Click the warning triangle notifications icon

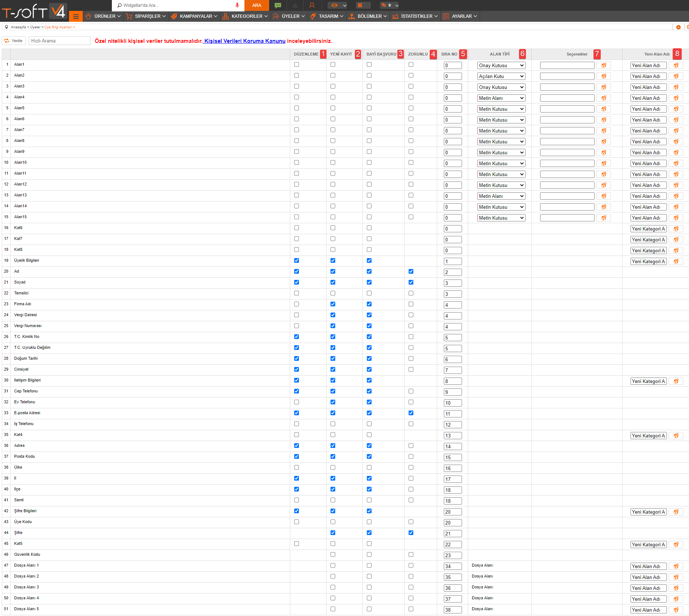click(295, 5)
